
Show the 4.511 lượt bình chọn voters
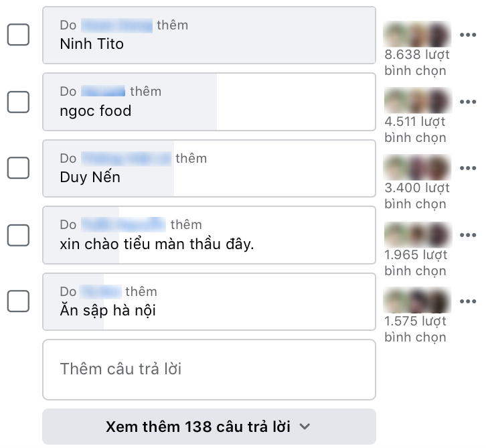pos(415,129)
